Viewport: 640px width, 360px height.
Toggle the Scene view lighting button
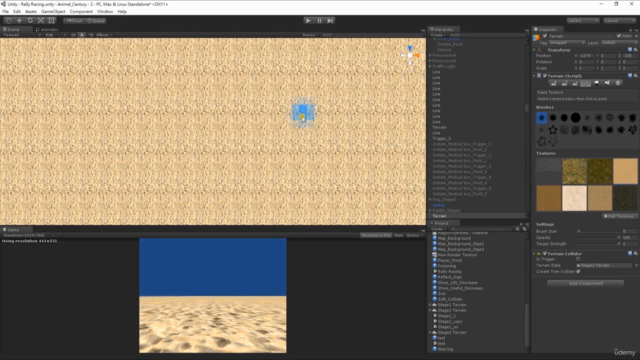point(82,35)
